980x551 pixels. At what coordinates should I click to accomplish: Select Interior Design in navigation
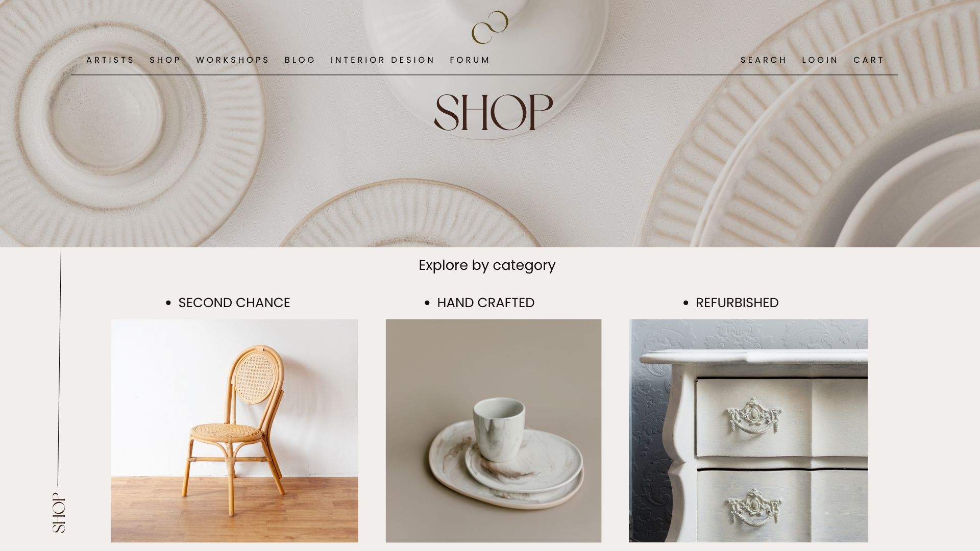coord(382,60)
